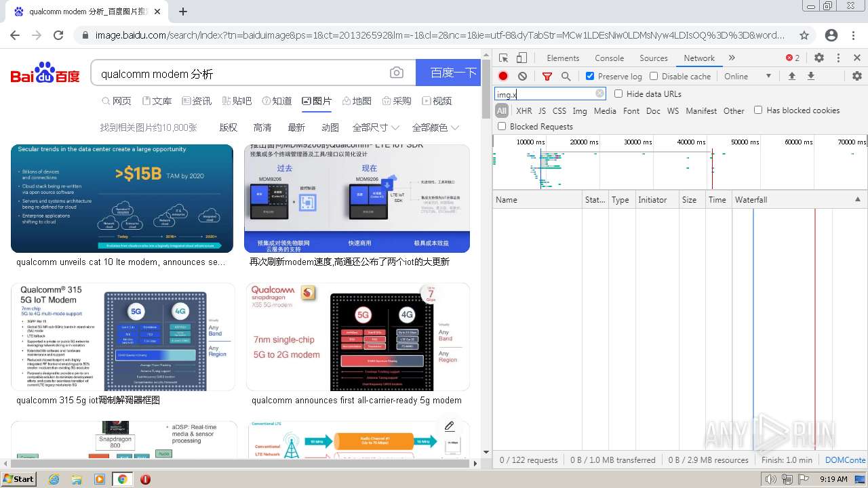Screen dimensions: 868x488
Task: Filter requests by WS
Action: (x=673, y=110)
